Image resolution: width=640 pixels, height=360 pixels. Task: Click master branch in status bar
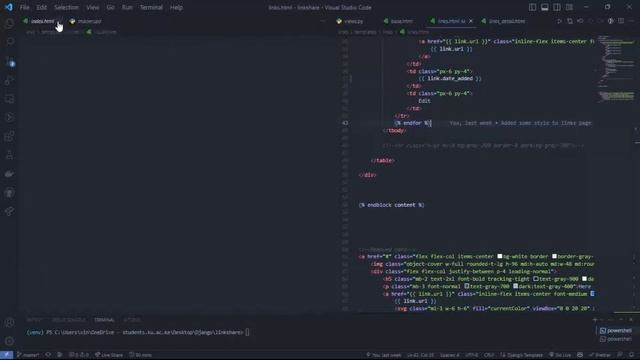tap(28, 355)
